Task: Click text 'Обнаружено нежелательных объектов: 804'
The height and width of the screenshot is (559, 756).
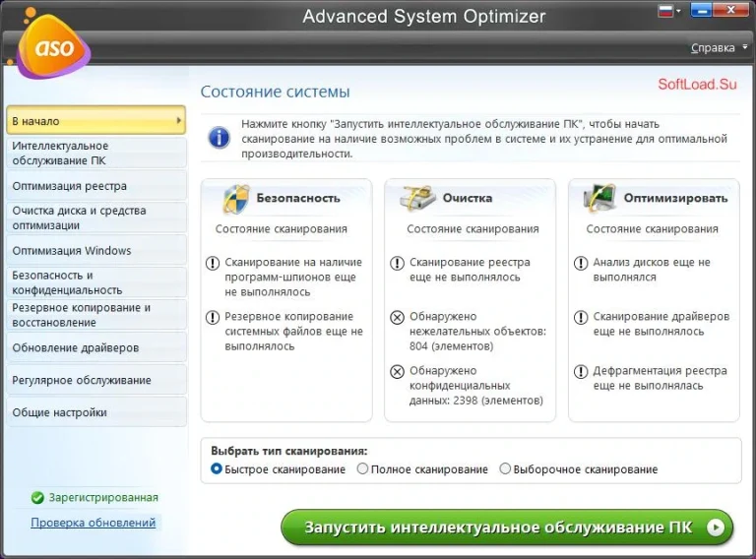Action: tap(477, 331)
